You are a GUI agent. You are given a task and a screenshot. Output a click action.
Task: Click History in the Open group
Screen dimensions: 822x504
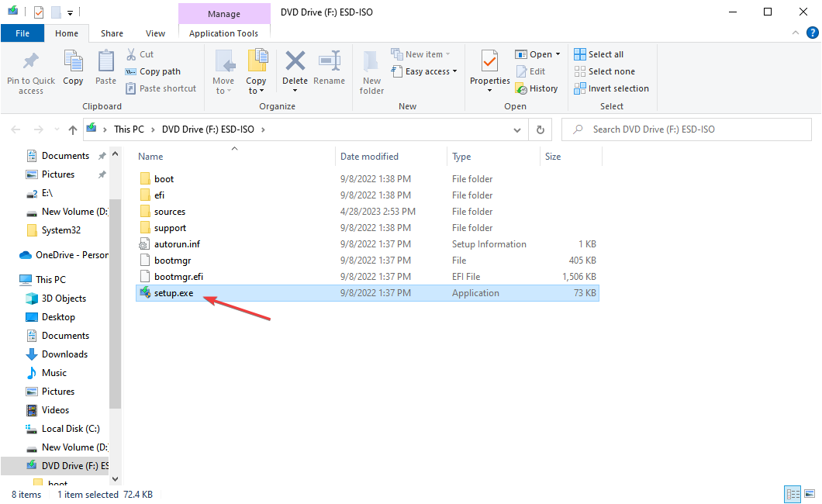[x=537, y=88]
